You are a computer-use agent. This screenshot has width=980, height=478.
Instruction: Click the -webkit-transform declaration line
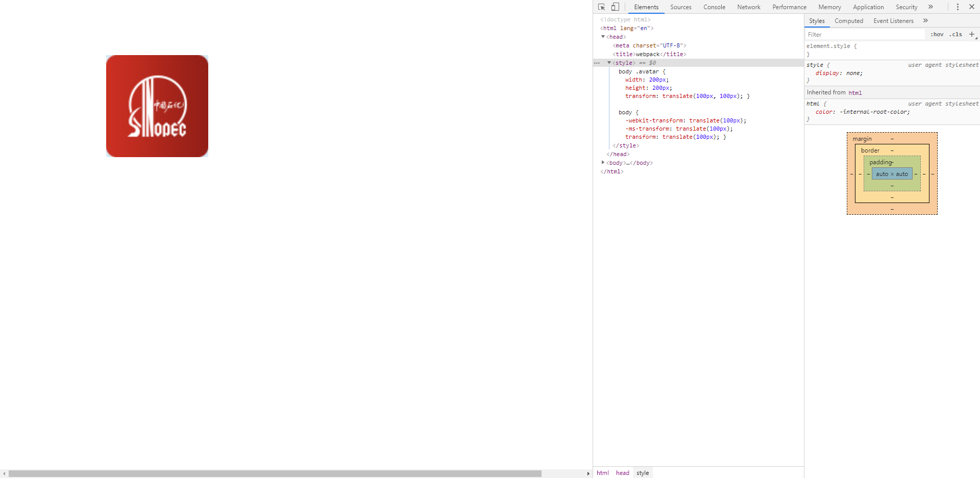point(685,121)
